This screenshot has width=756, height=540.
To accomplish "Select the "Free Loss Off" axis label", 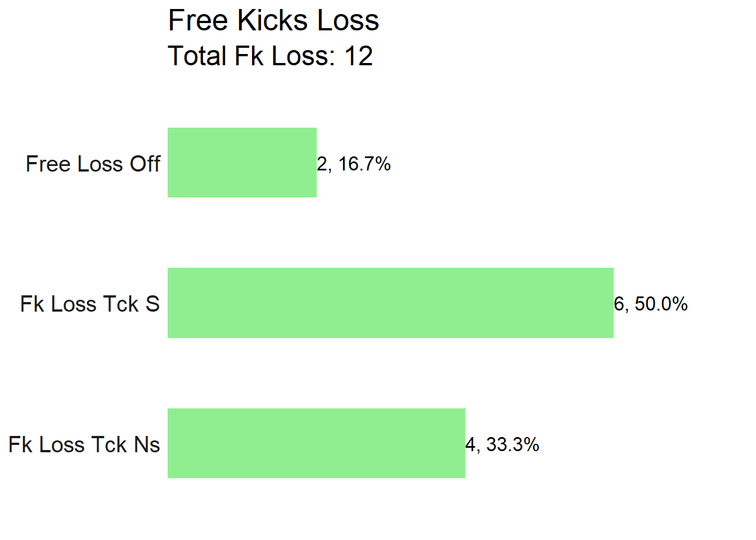I will [93, 164].
